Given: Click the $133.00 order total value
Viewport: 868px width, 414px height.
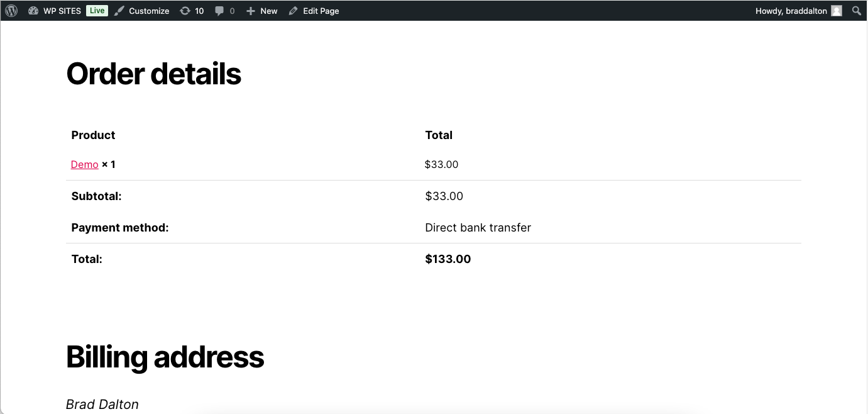Looking at the screenshot, I should (x=448, y=259).
